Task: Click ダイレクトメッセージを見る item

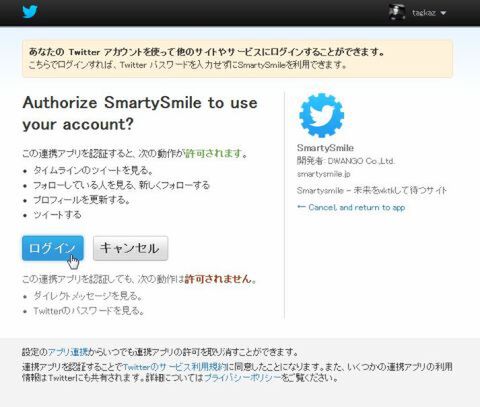Action: 88,296
